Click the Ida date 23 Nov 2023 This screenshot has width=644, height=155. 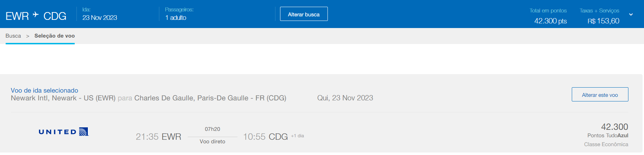99,18
